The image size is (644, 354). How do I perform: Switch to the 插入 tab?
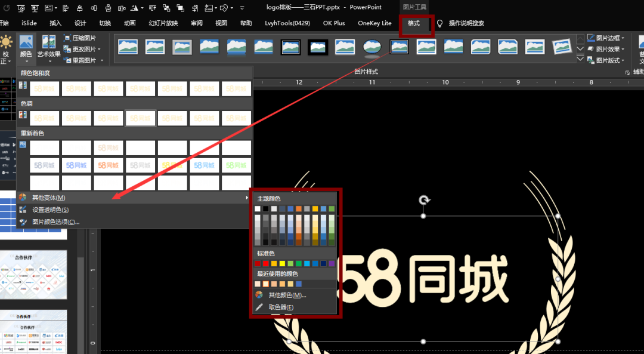coord(55,23)
